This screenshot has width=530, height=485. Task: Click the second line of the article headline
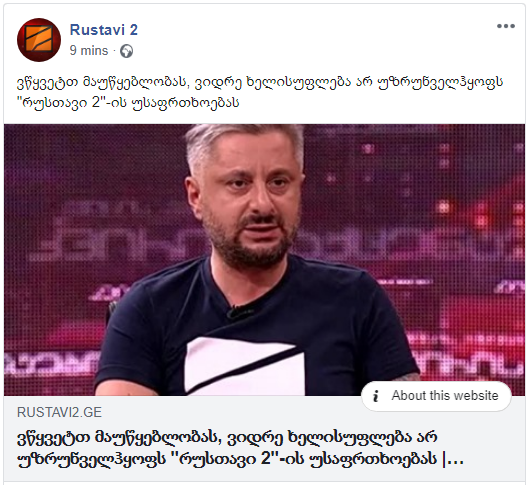[240, 459]
